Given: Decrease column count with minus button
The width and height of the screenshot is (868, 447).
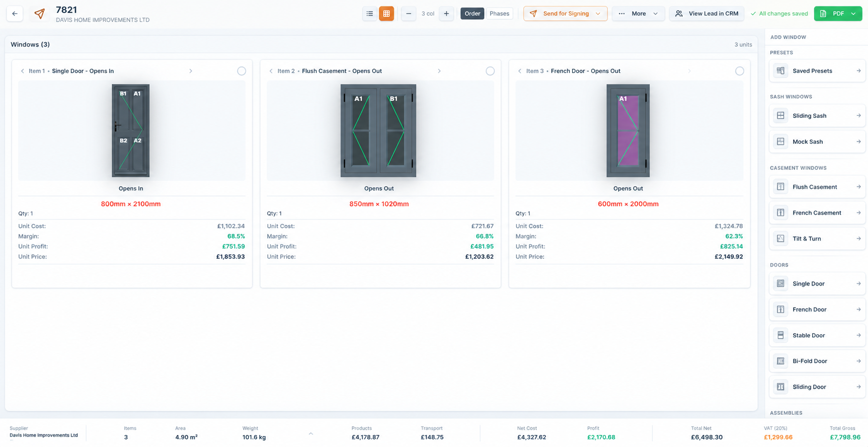Looking at the screenshot, I should pos(408,14).
